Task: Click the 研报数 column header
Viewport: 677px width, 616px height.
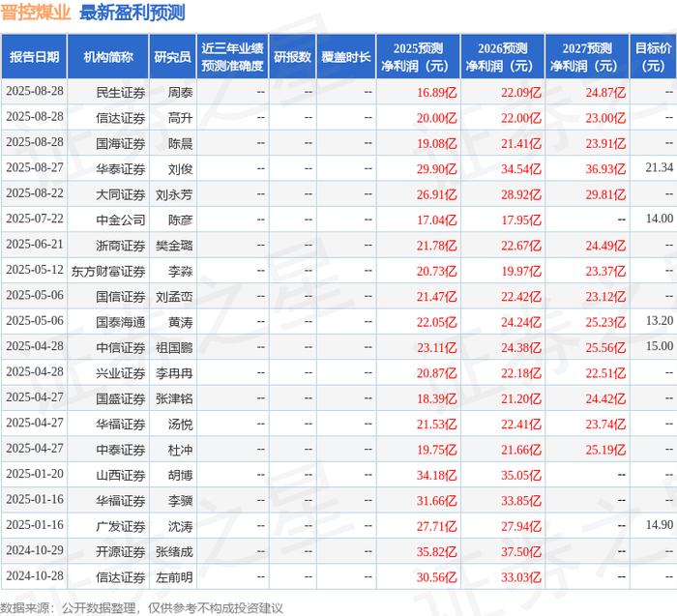Action: point(292,57)
